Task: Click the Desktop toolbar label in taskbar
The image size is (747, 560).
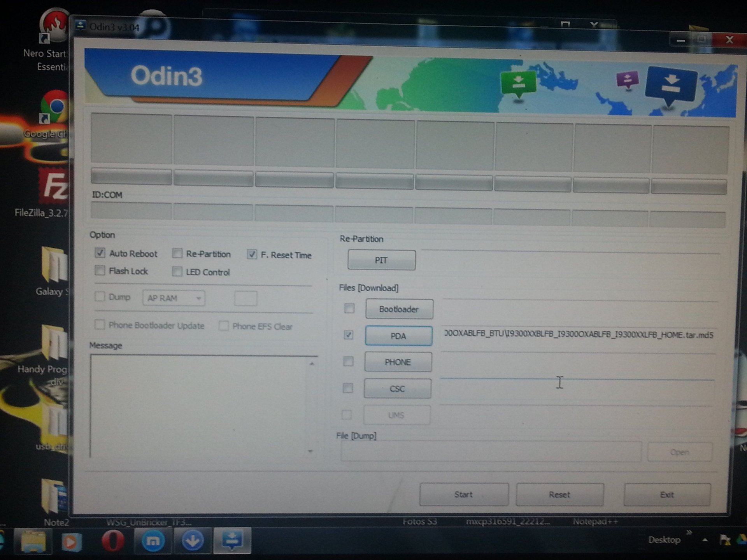Action: coord(664,540)
